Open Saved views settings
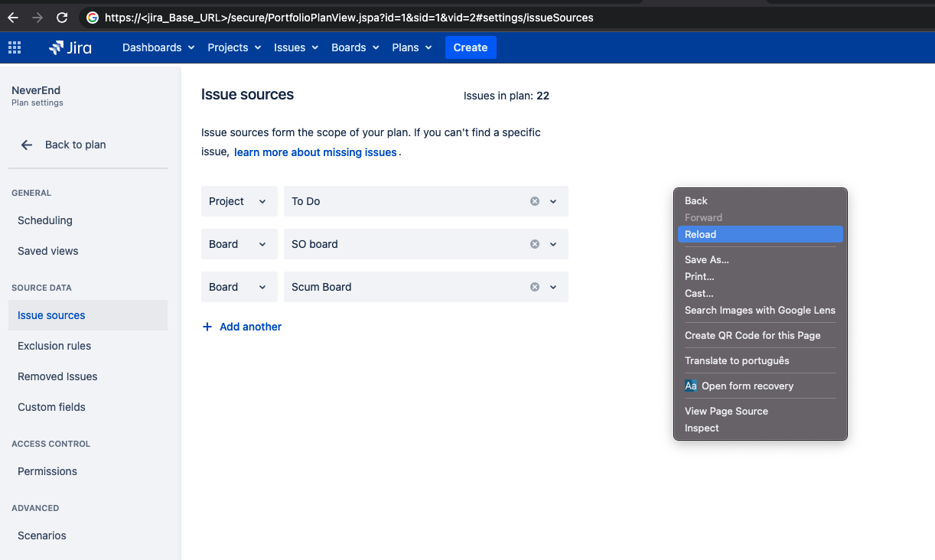 pyautogui.click(x=88, y=251)
